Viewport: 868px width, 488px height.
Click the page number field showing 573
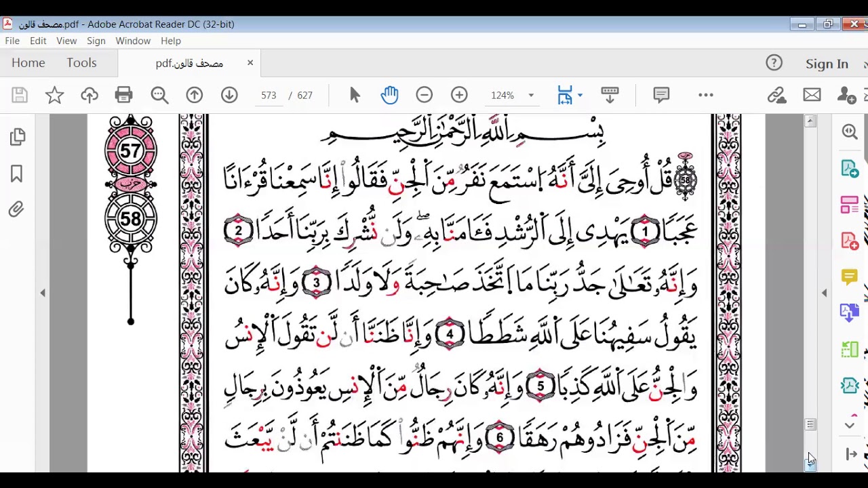pyautogui.click(x=269, y=96)
